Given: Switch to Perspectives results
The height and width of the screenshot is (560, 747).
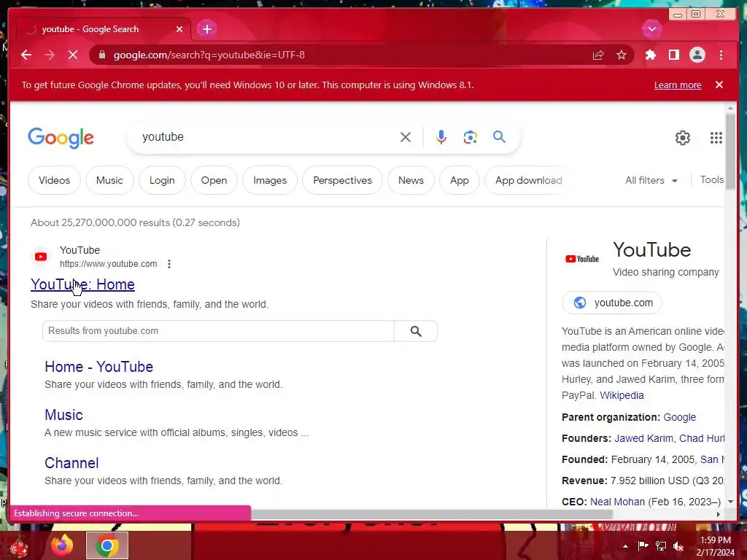Looking at the screenshot, I should point(343,181).
